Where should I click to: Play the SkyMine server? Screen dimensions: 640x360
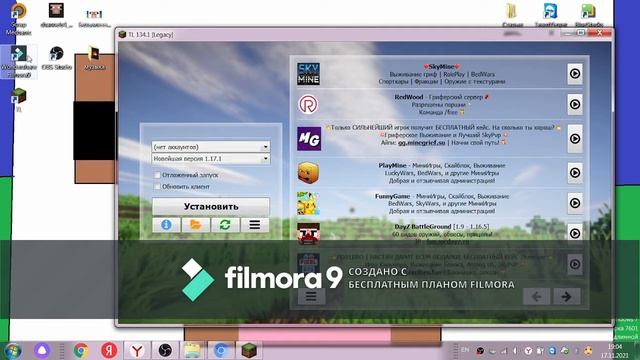click(575, 73)
